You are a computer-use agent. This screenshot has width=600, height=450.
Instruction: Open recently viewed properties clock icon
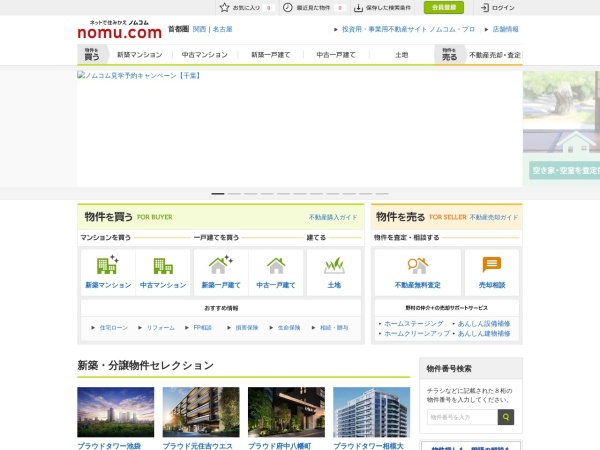(287, 7)
